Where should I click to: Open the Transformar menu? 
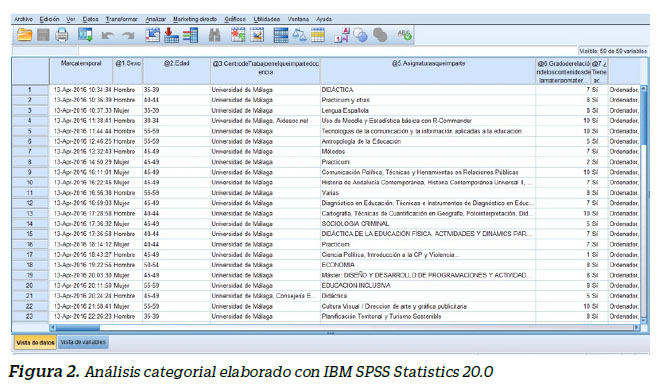point(122,19)
